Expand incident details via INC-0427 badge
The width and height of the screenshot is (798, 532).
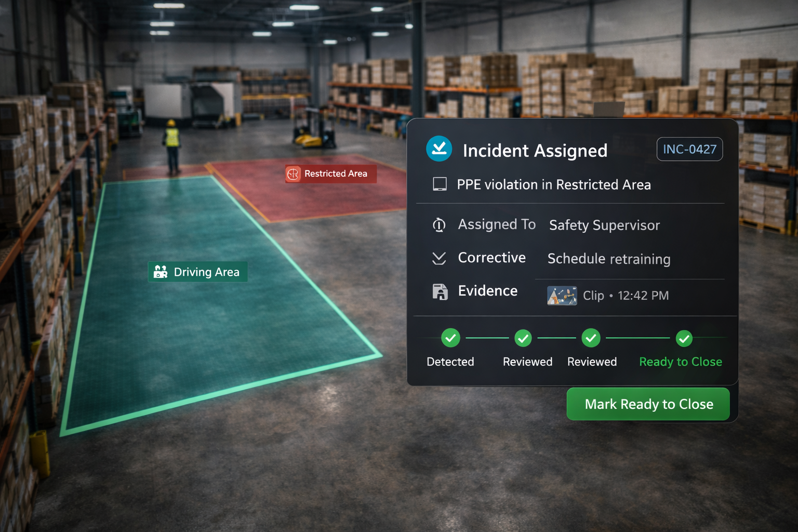(689, 149)
